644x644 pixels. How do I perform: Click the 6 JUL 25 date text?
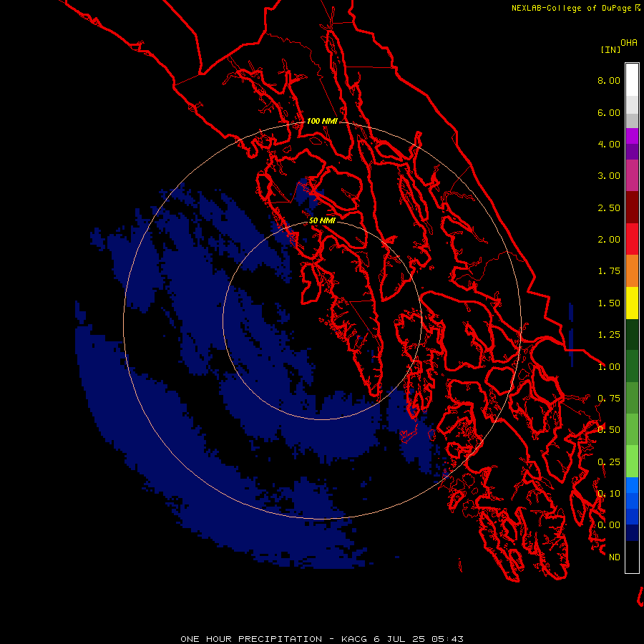pos(399,639)
